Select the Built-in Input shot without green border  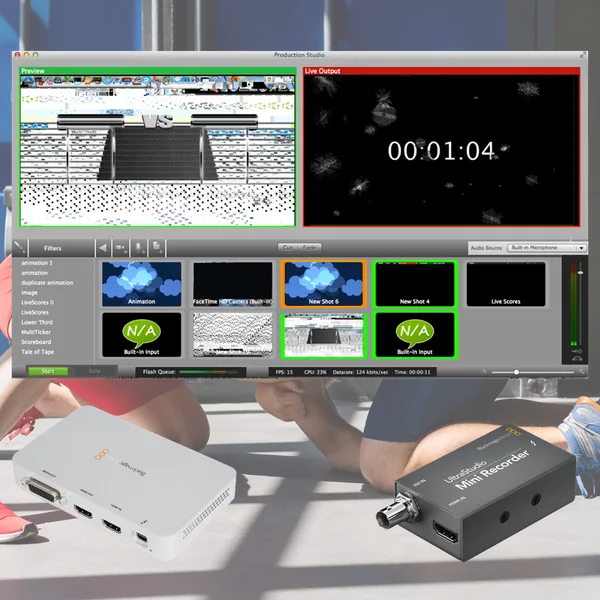(x=142, y=335)
